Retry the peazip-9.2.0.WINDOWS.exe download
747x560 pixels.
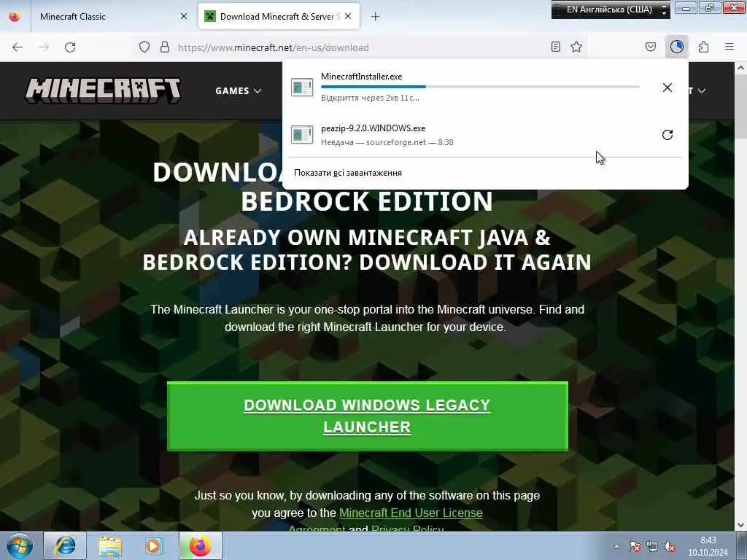coord(667,135)
